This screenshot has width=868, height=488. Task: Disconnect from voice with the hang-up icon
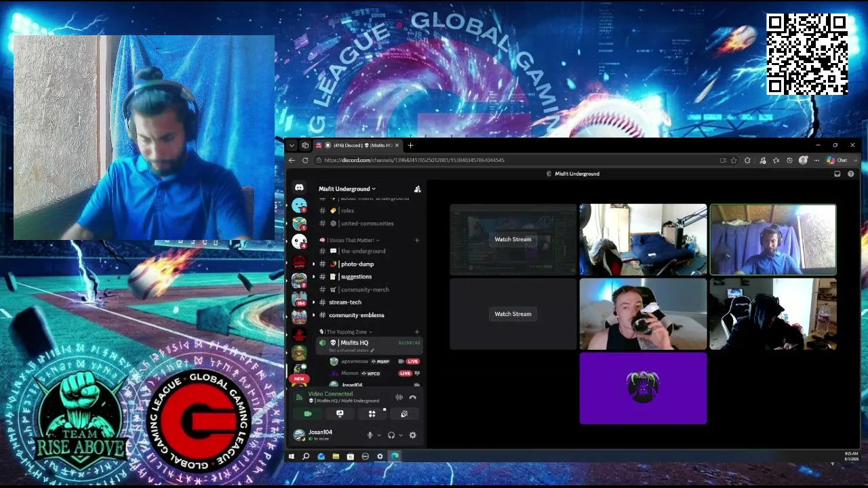[413, 397]
